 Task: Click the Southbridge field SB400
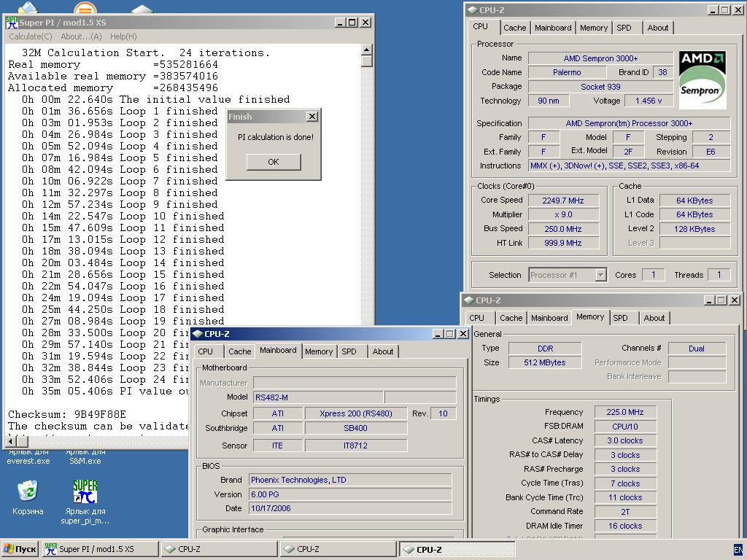click(x=356, y=428)
